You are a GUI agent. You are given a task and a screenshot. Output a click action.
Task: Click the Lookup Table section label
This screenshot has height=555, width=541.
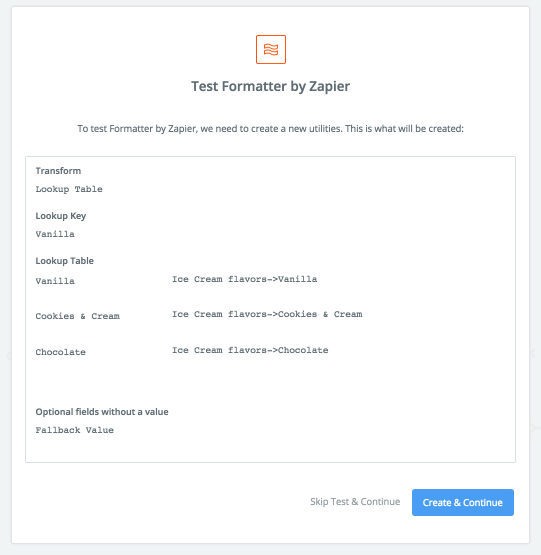(x=65, y=261)
